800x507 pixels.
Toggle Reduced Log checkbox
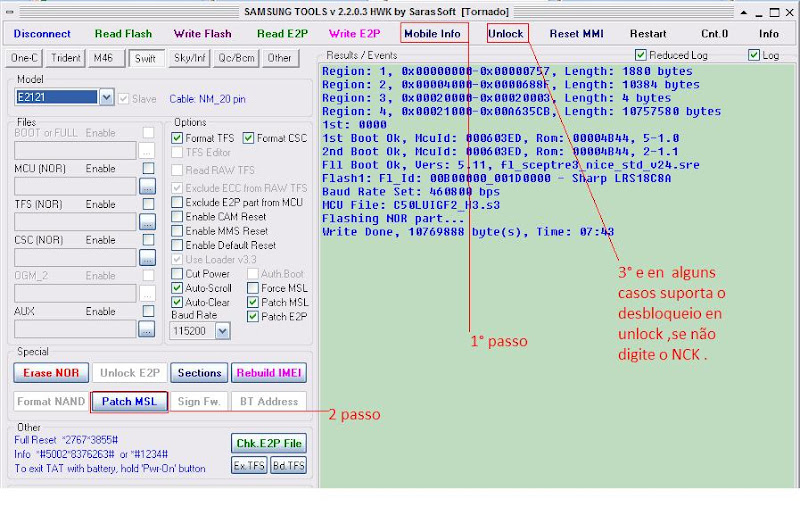(641, 55)
